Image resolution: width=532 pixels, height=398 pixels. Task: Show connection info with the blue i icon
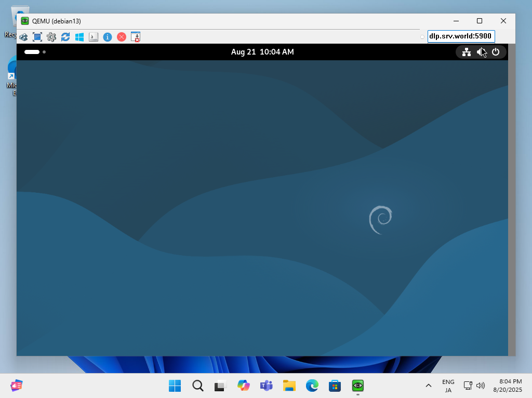[x=108, y=37]
